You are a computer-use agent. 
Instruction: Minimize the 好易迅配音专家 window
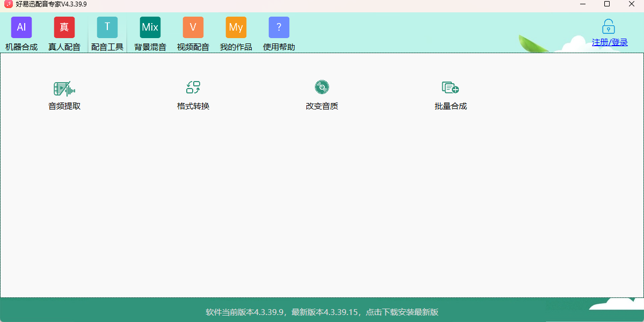[x=582, y=5]
